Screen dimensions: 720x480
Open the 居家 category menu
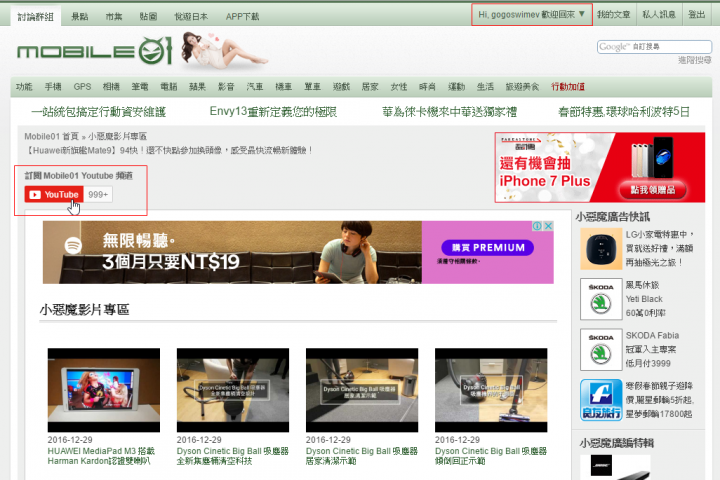click(370, 87)
